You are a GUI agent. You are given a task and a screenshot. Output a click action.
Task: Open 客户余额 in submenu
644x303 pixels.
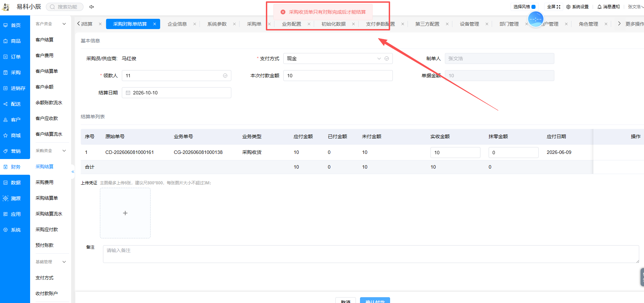tap(44, 87)
